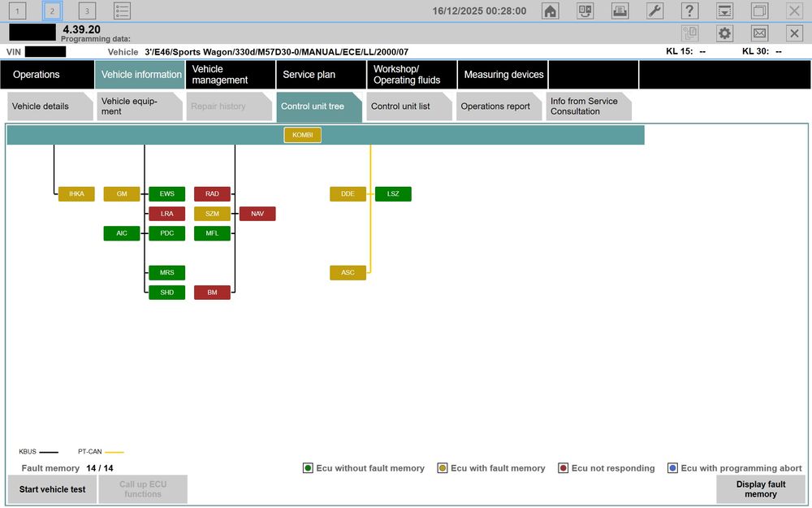Select the BM control unit node
The width and height of the screenshot is (812, 508).
click(x=212, y=293)
